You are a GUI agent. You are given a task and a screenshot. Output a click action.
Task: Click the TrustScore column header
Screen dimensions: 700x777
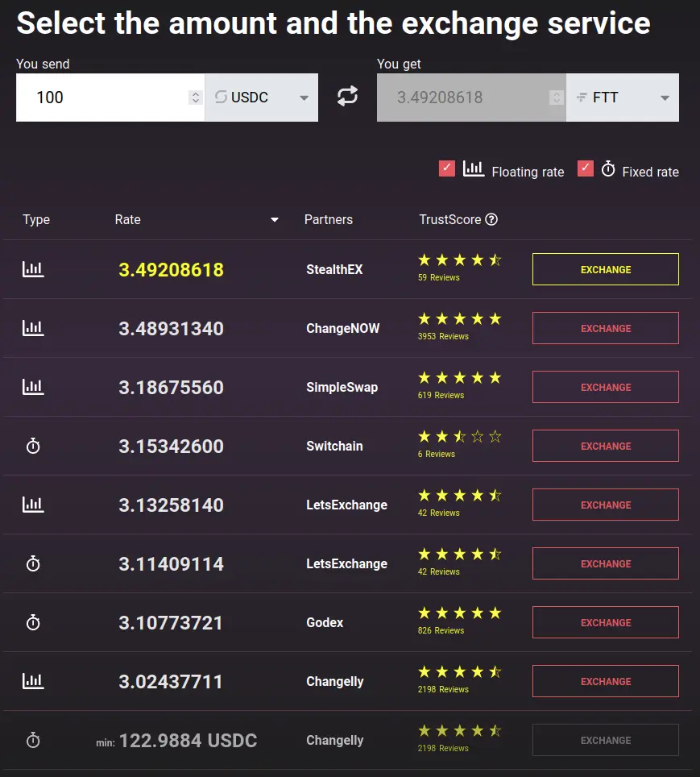tap(449, 219)
